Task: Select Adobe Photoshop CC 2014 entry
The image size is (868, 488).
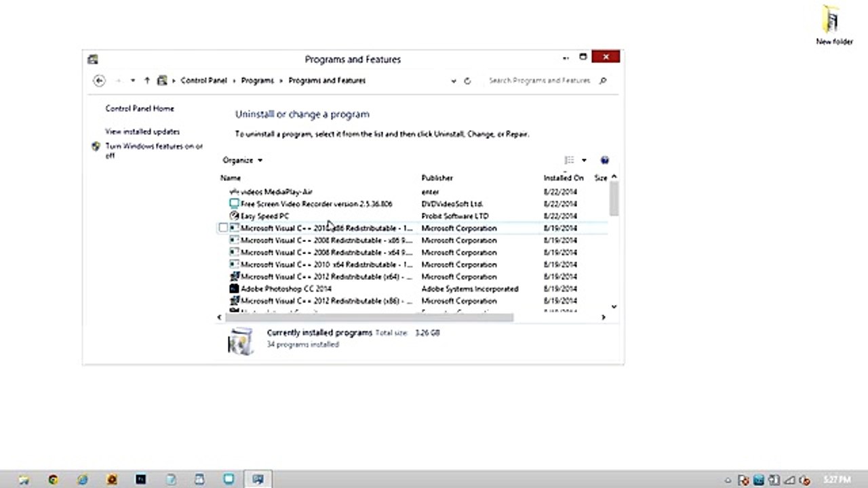Action: point(286,289)
